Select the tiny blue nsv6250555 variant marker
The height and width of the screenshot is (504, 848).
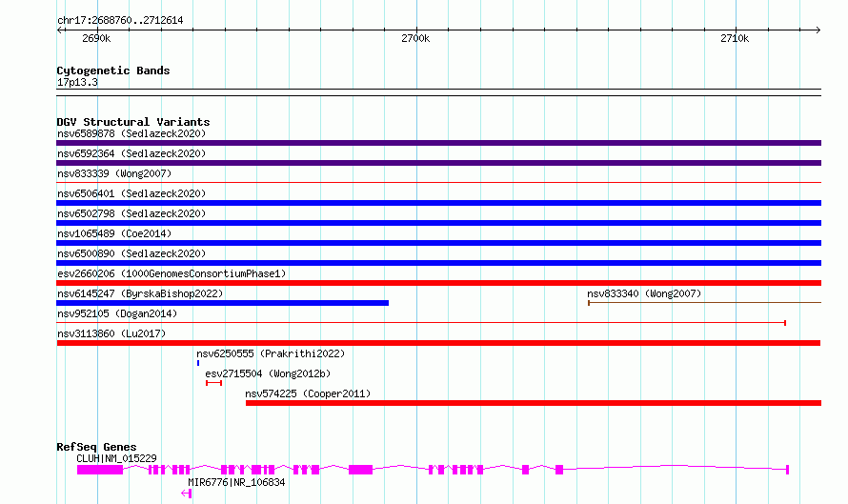(198, 363)
